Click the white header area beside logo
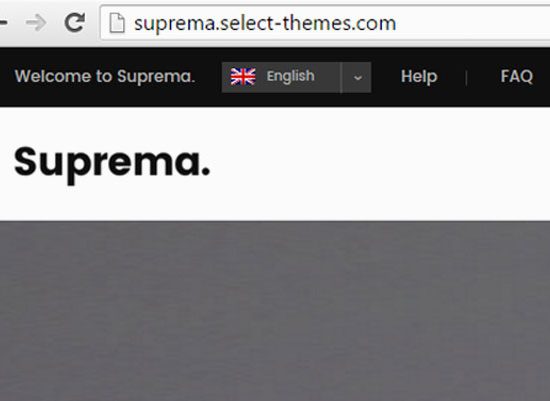This screenshot has height=401, width=550. [379, 164]
